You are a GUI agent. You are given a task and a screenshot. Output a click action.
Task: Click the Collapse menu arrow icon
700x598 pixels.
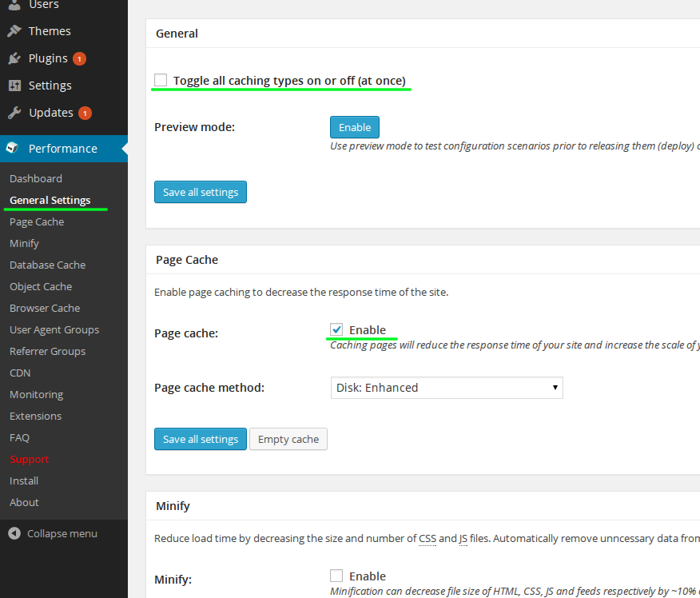[x=14, y=533]
